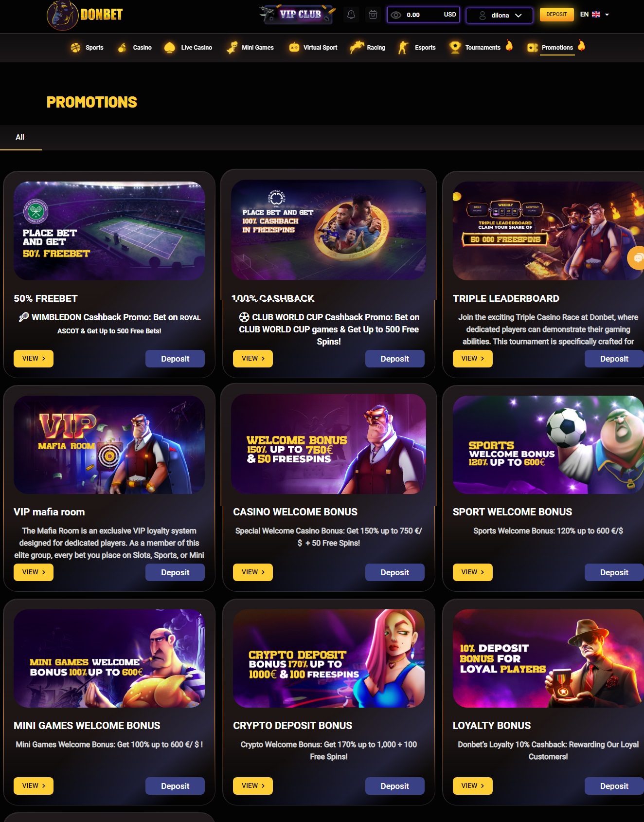Open the gift box rewards icon
Image resolution: width=644 pixels, height=822 pixels.
click(x=373, y=15)
